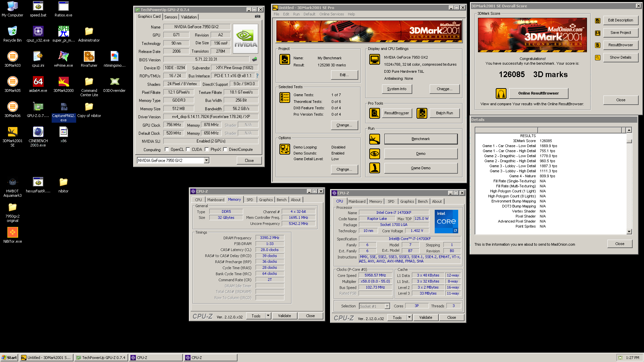Click scroll up arrow in Details results list
The height and width of the screenshot is (362, 644).
tap(629, 130)
